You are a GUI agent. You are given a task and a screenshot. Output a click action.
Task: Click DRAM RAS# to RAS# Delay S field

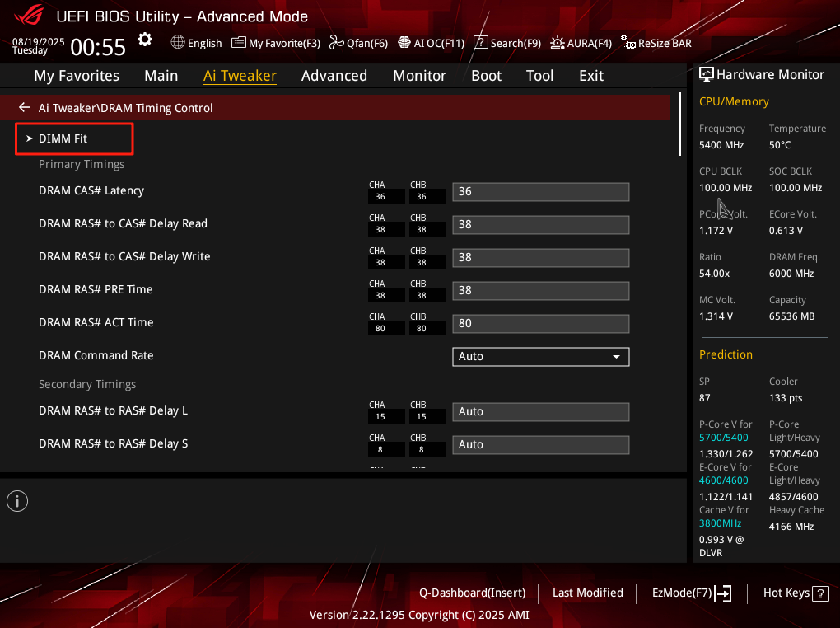540,445
